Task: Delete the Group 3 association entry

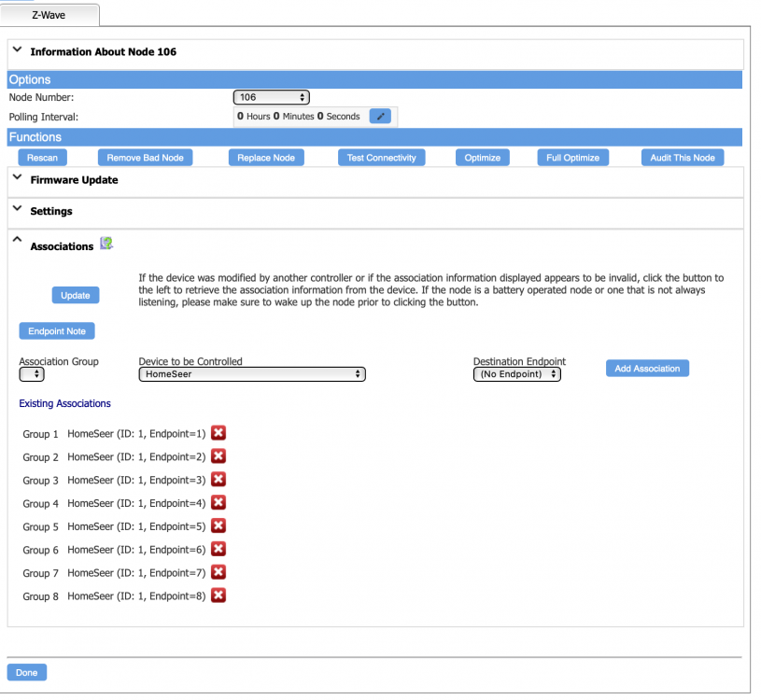Action: (218, 480)
